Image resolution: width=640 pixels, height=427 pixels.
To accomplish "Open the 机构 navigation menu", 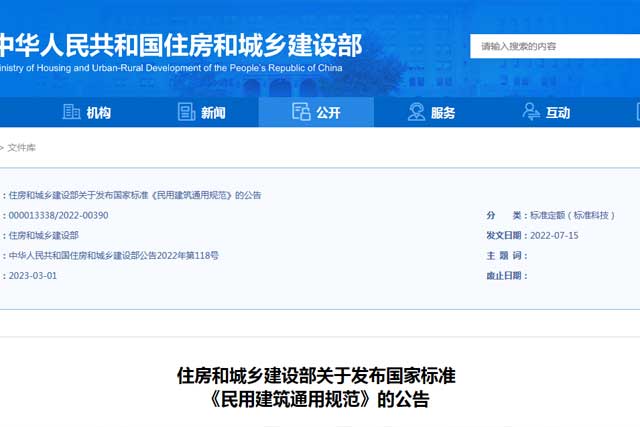I will (87, 112).
